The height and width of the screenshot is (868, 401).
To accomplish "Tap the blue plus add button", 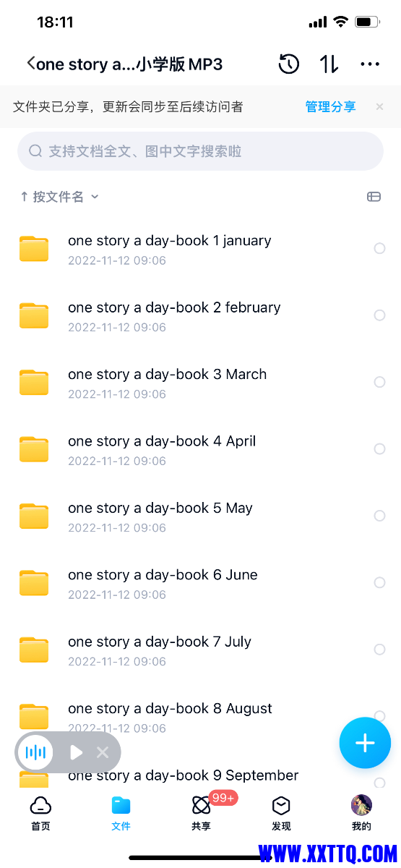I will tap(365, 743).
